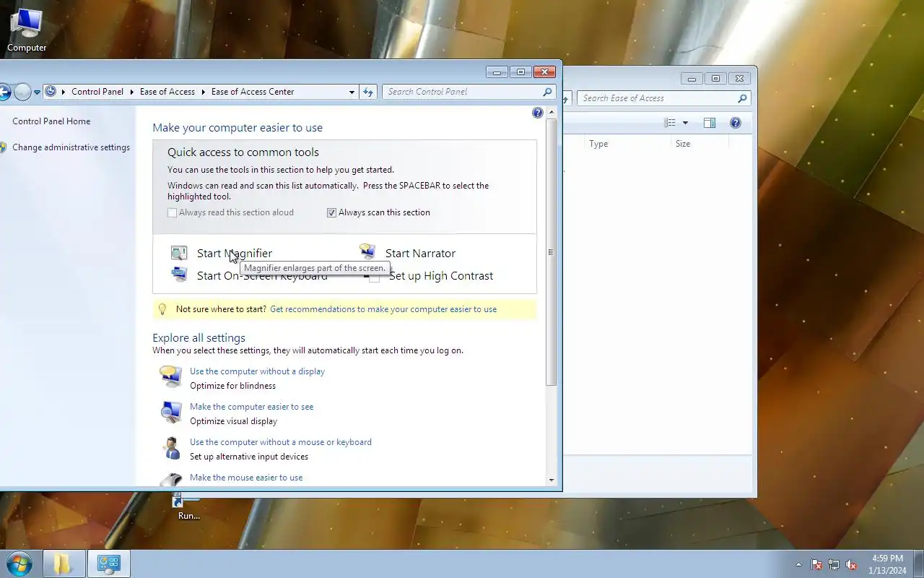Click the Size column header

700,144
